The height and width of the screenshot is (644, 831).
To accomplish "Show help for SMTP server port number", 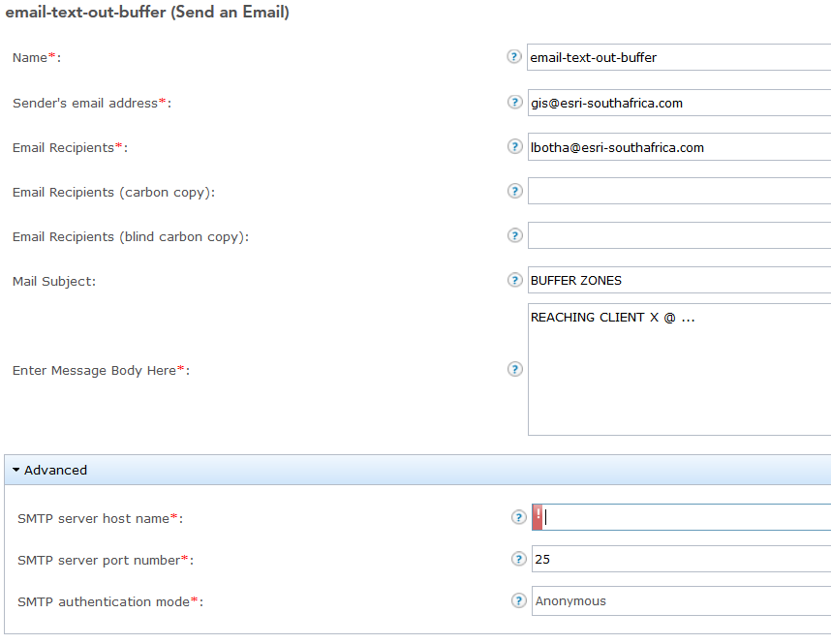I will 518,559.
